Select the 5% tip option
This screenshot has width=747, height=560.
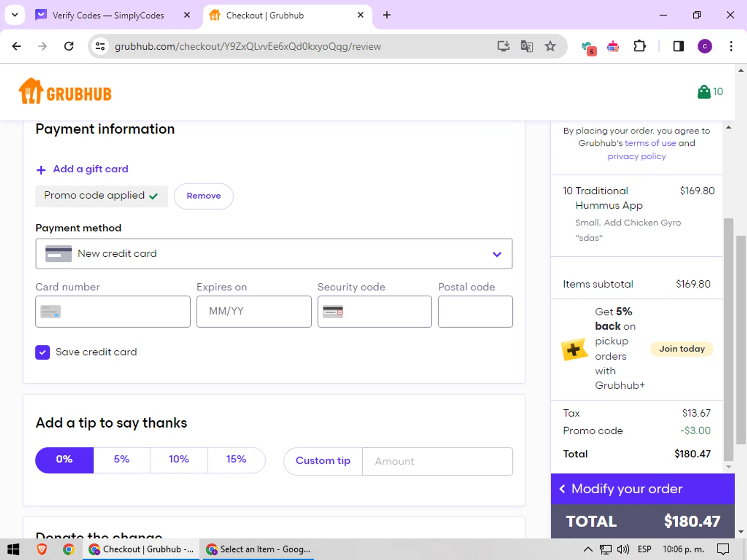[122, 460]
